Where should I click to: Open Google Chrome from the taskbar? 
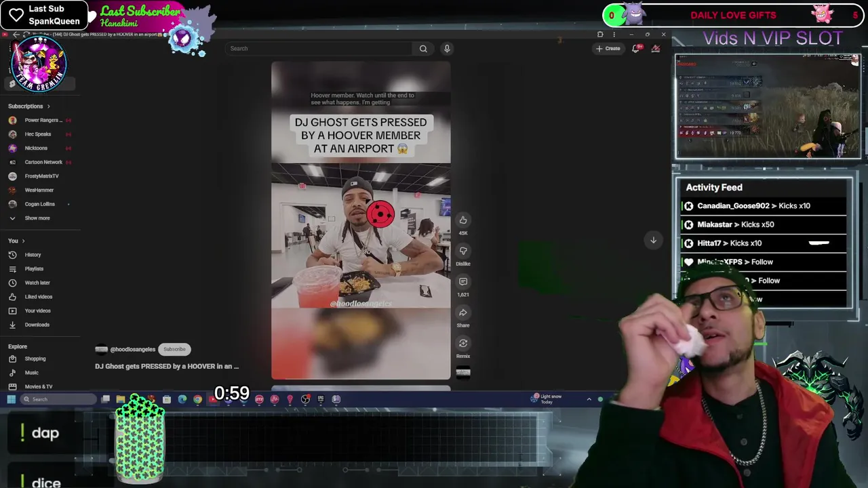pyautogui.click(x=197, y=399)
